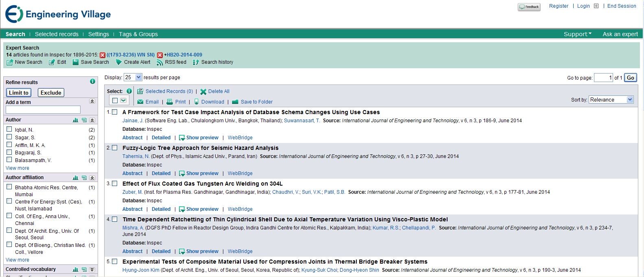Go to the Search tab
The image size is (644, 277).
pyautogui.click(x=15, y=34)
